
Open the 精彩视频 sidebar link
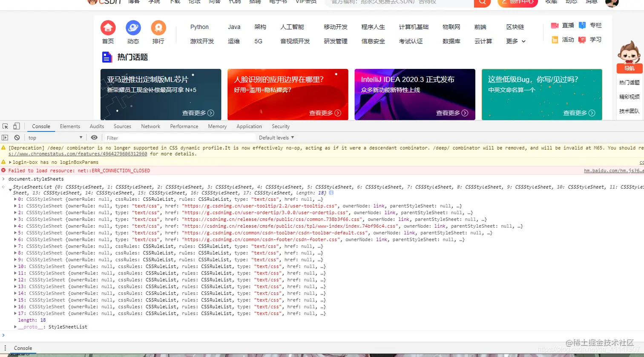click(629, 97)
